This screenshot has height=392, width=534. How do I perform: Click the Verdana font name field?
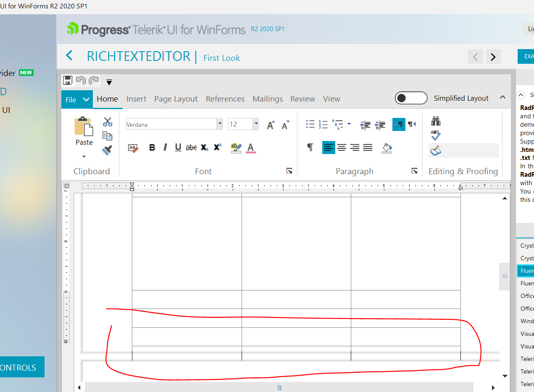pos(171,124)
